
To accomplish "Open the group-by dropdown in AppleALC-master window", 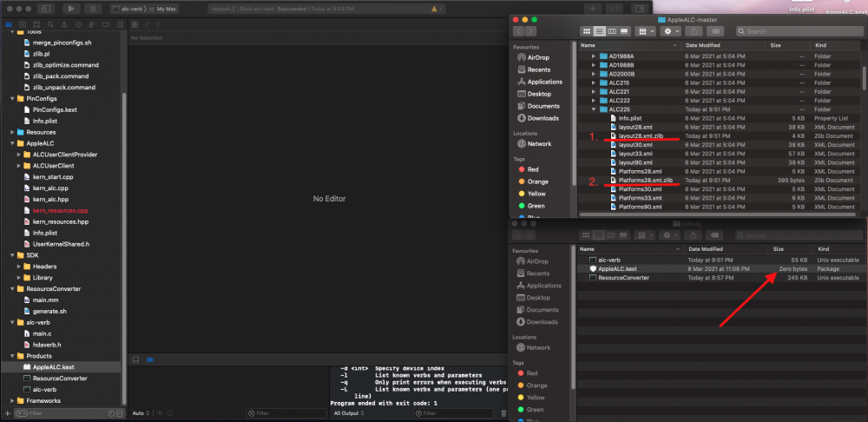I will pos(645,31).
